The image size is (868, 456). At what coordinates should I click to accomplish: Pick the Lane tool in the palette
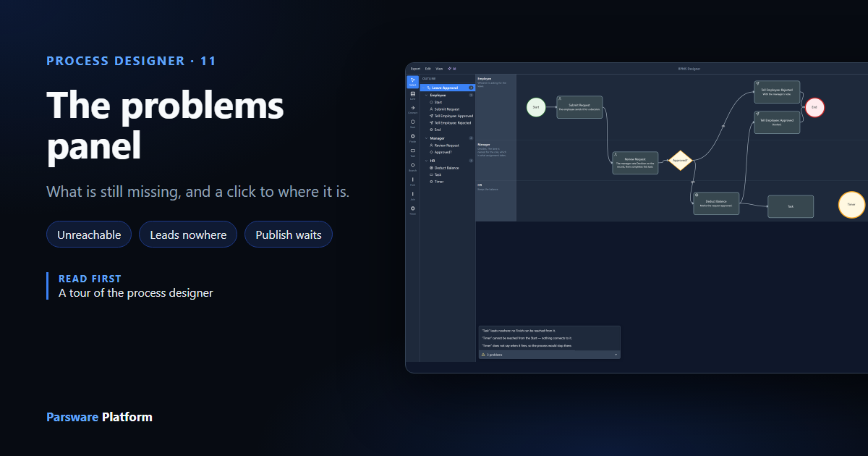tap(412, 95)
